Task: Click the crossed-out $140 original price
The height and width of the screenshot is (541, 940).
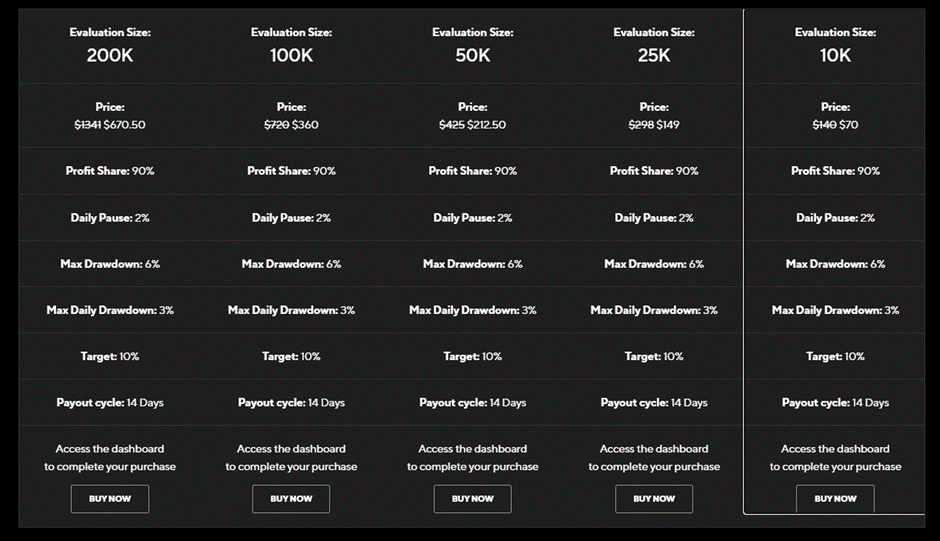Action: [823, 125]
